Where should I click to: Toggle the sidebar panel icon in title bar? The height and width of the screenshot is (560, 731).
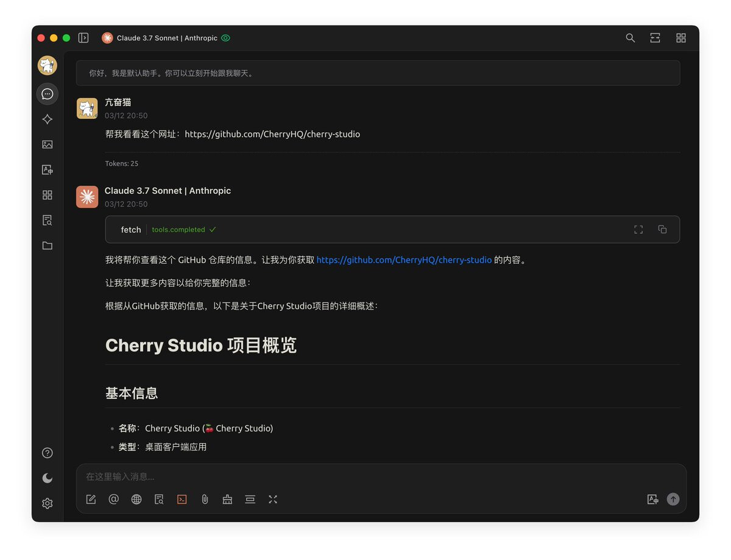(83, 38)
